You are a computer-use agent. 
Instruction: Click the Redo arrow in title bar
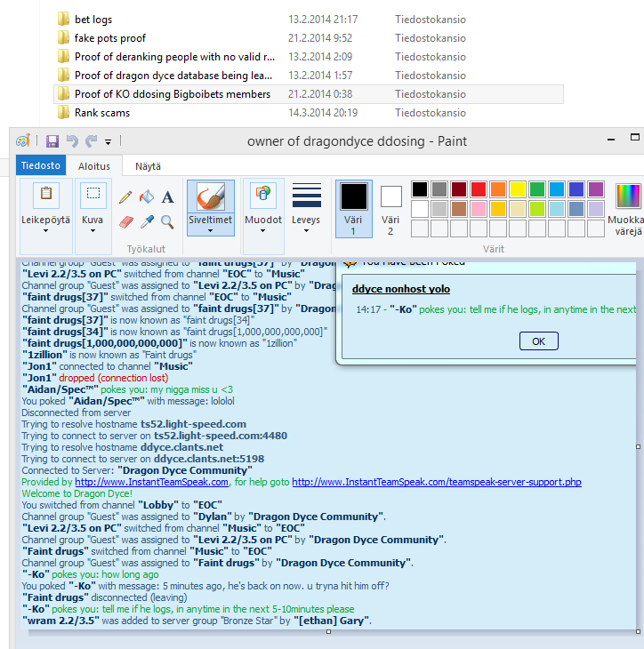coord(91,141)
